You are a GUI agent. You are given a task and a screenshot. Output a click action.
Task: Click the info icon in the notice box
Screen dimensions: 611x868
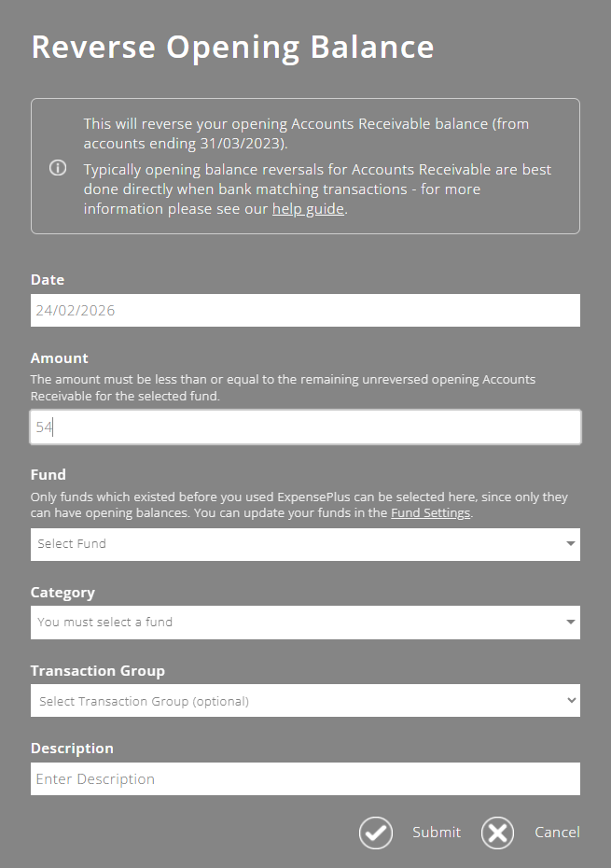(x=57, y=168)
